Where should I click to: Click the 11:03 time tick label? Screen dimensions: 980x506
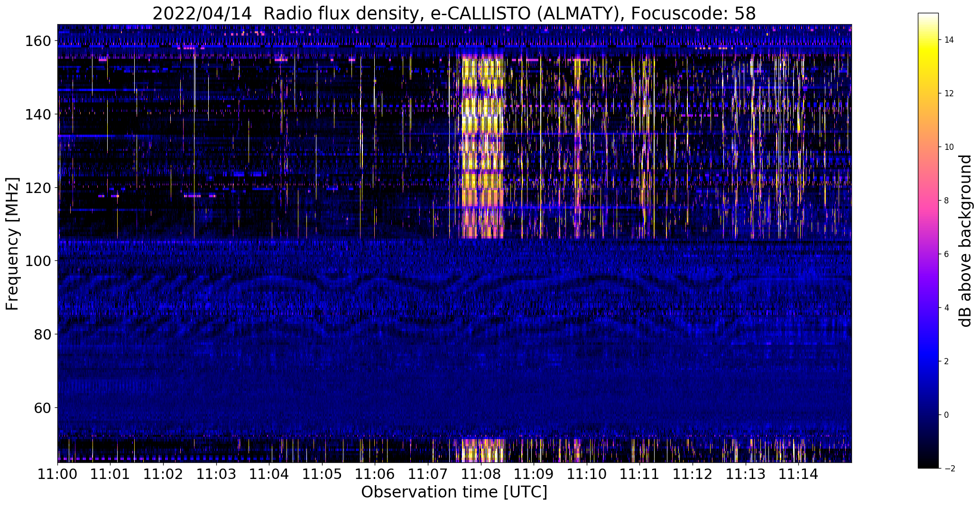tap(216, 474)
